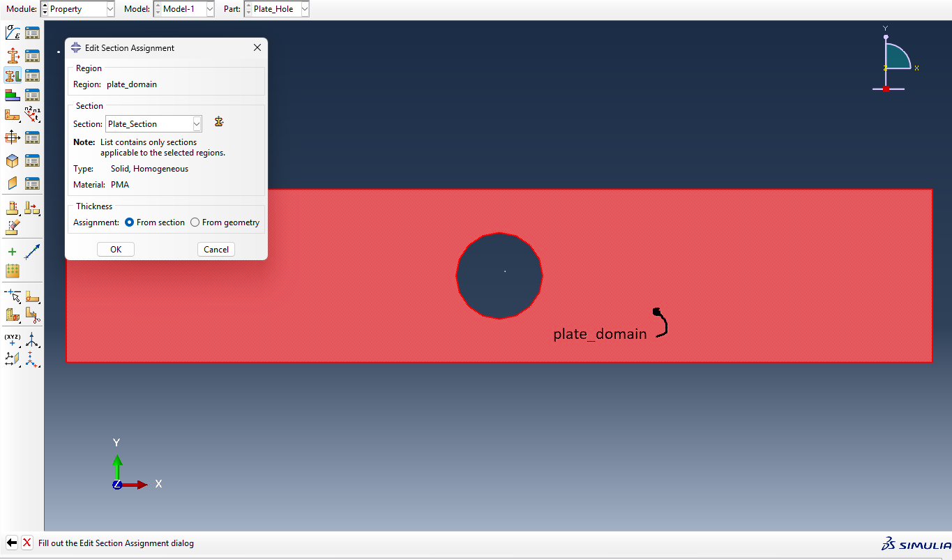Open the Module dropdown showing Property
This screenshot has width=952, height=560.
click(x=77, y=9)
